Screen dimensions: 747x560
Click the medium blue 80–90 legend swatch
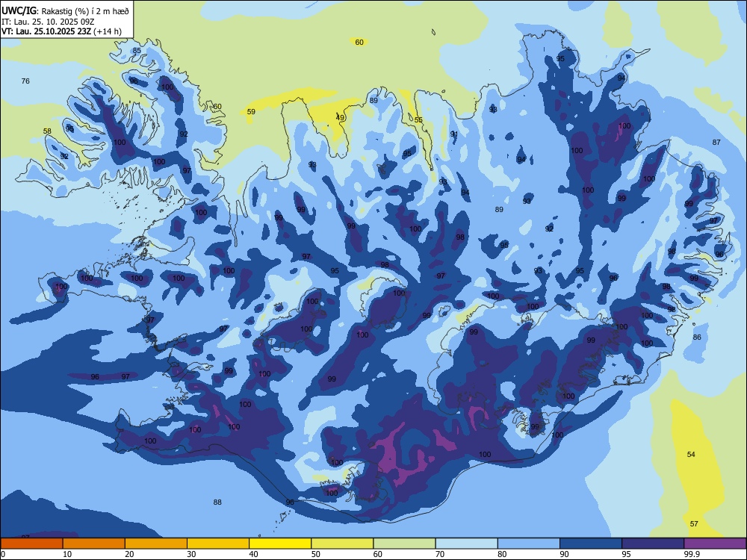pyautogui.click(x=528, y=544)
